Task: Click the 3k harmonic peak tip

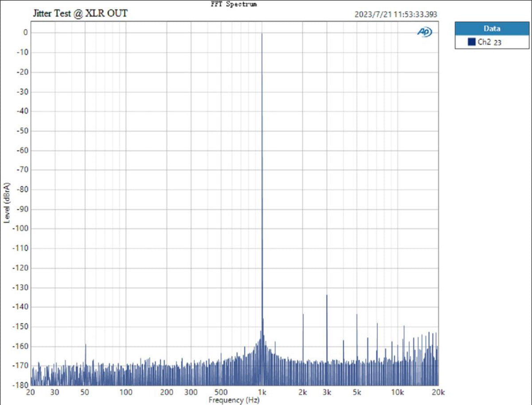Action: pyautogui.click(x=327, y=296)
